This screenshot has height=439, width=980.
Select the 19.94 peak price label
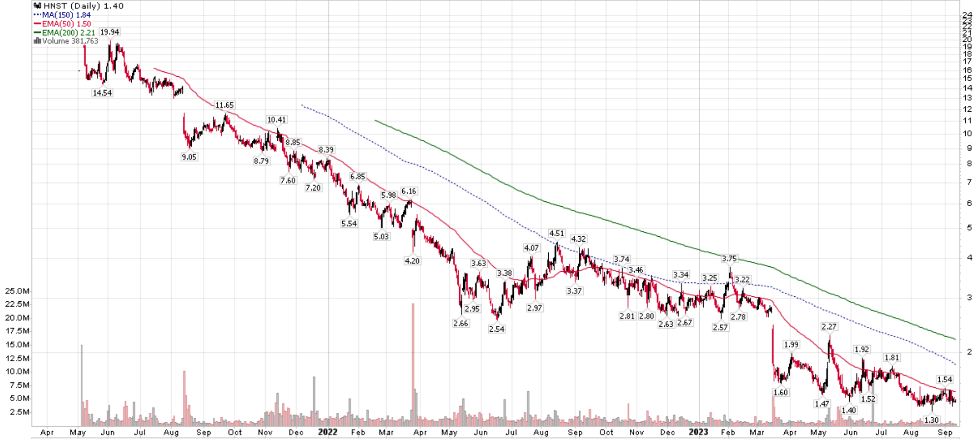coord(109,32)
